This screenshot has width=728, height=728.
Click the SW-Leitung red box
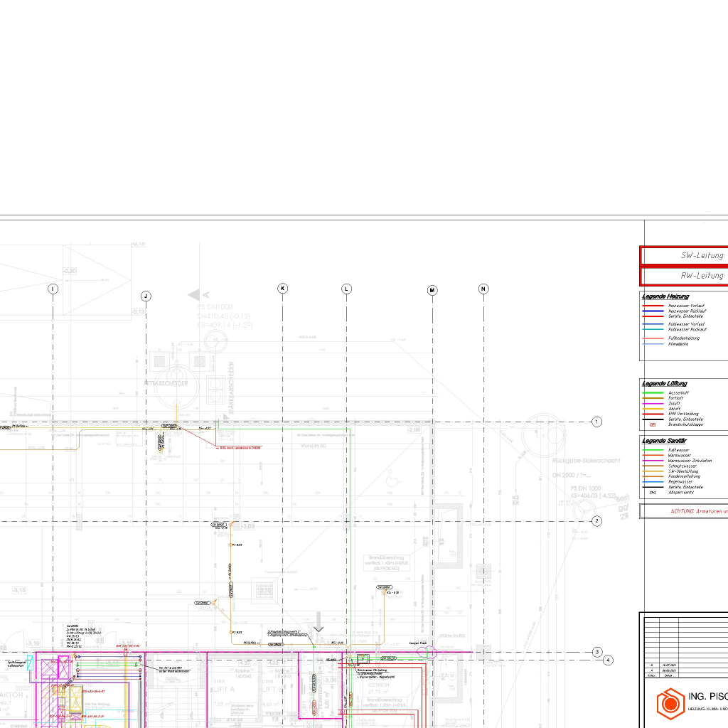684,255
